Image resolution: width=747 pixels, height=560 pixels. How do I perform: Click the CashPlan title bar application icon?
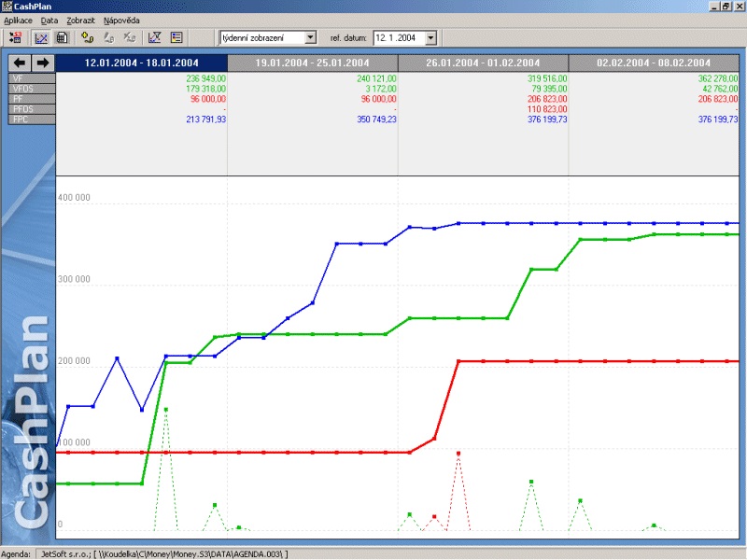[7, 6]
